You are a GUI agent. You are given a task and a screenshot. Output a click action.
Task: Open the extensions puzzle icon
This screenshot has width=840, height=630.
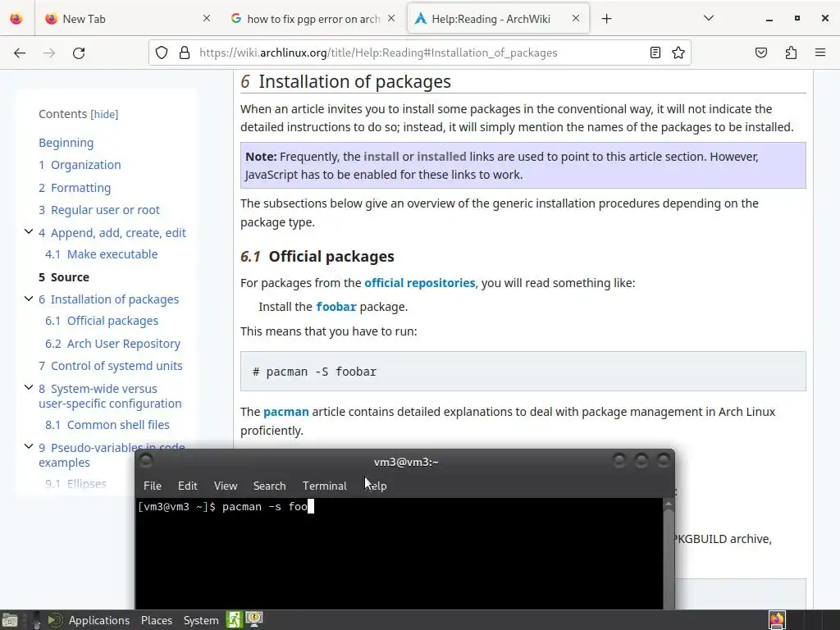pyautogui.click(x=791, y=52)
